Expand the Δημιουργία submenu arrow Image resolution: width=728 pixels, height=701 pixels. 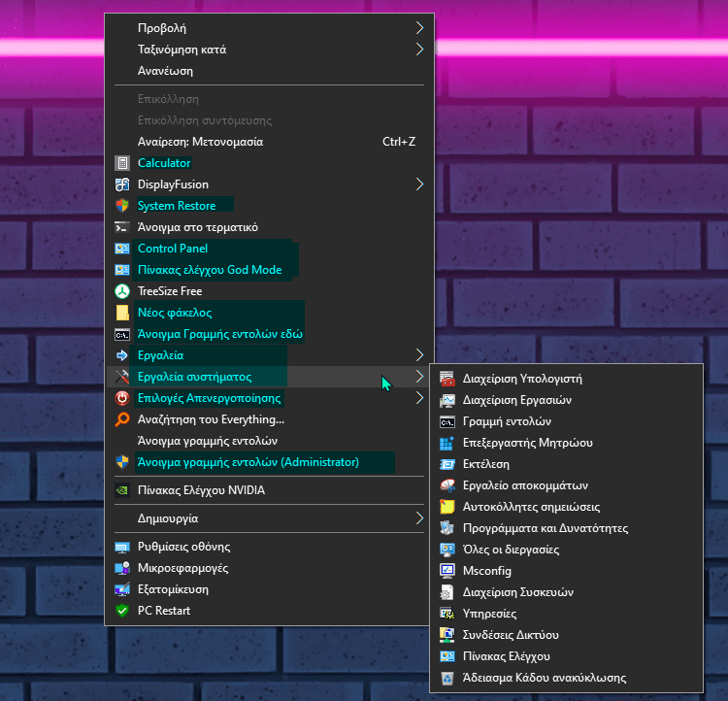(x=419, y=518)
